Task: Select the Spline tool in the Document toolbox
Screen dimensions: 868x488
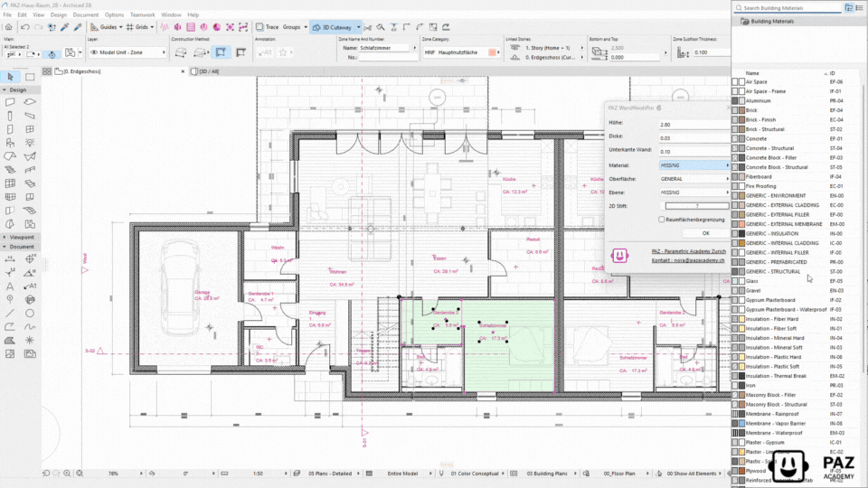Action: pos(30,326)
